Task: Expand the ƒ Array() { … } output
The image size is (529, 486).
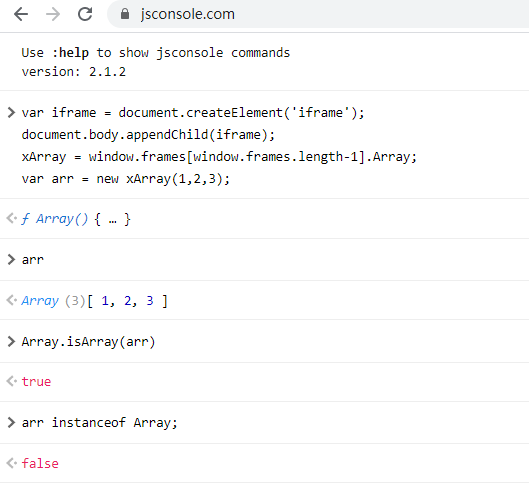Action: click(x=76, y=219)
